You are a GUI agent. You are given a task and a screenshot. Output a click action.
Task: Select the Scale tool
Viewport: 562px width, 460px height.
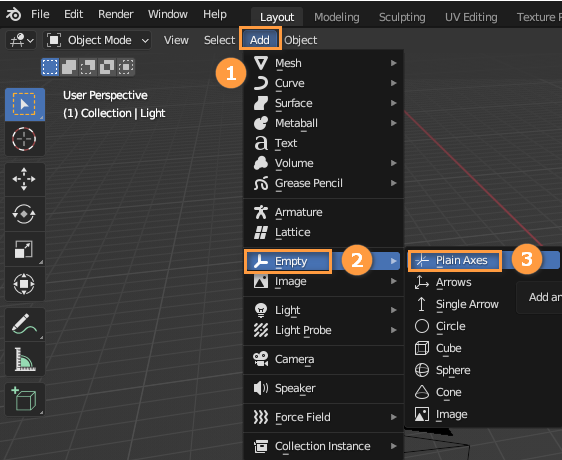[x=24, y=249]
